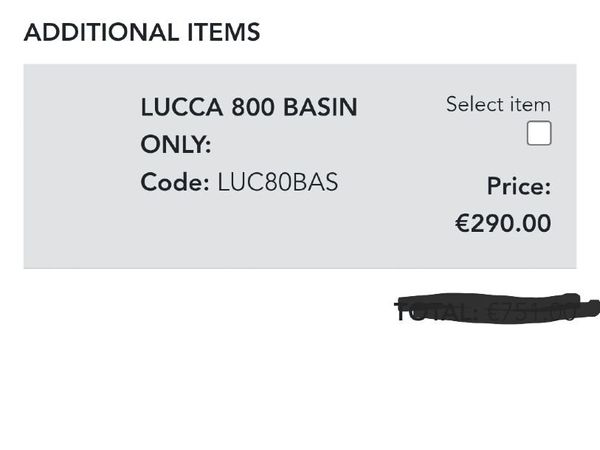Click the LUCCA 800 BASIN product title

click(248, 107)
